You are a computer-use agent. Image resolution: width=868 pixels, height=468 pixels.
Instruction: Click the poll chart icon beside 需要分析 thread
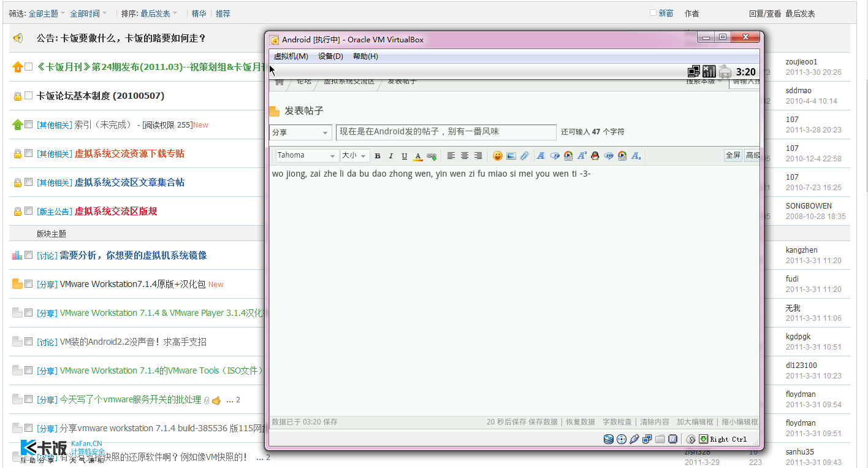coord(17,255)
